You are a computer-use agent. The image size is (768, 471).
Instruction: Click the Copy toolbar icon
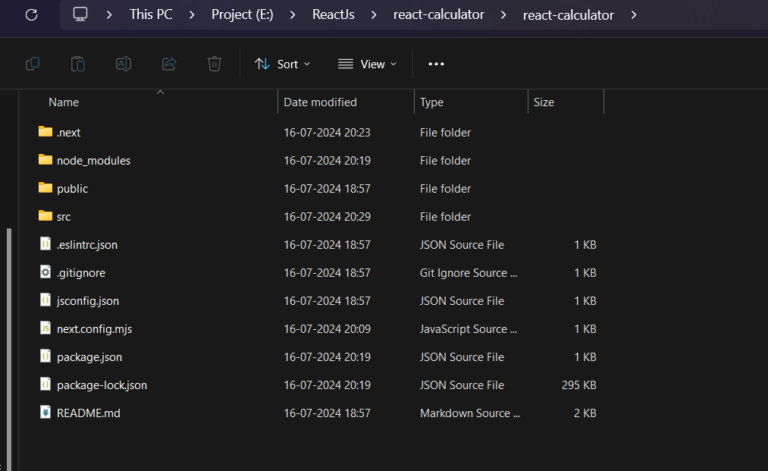pyautogui.click(x=33, y=64)
